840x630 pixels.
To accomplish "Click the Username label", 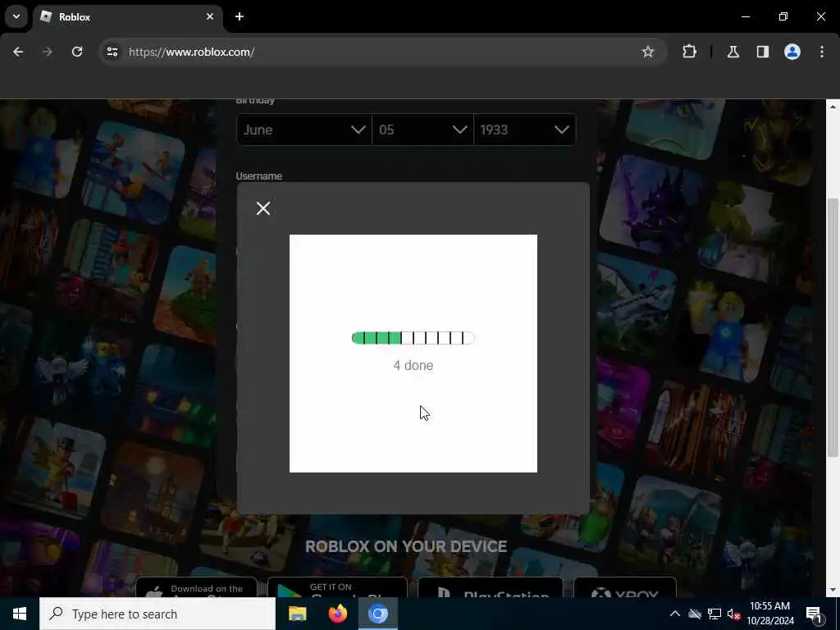I will pos(258,176).
